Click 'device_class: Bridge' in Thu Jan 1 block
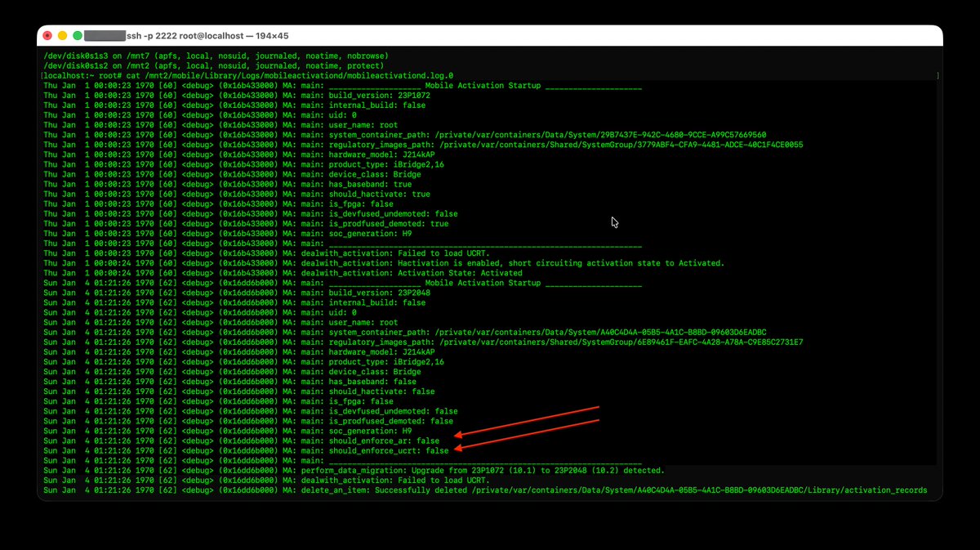Screen dimensions: 980x550 click(x=375, y=174)
